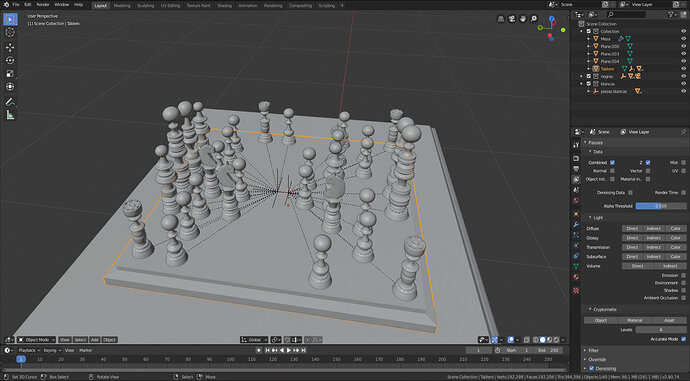Click the Alpha Threshold slider
The width and height of the screenshot is (690, 381).
click(661, 206)
